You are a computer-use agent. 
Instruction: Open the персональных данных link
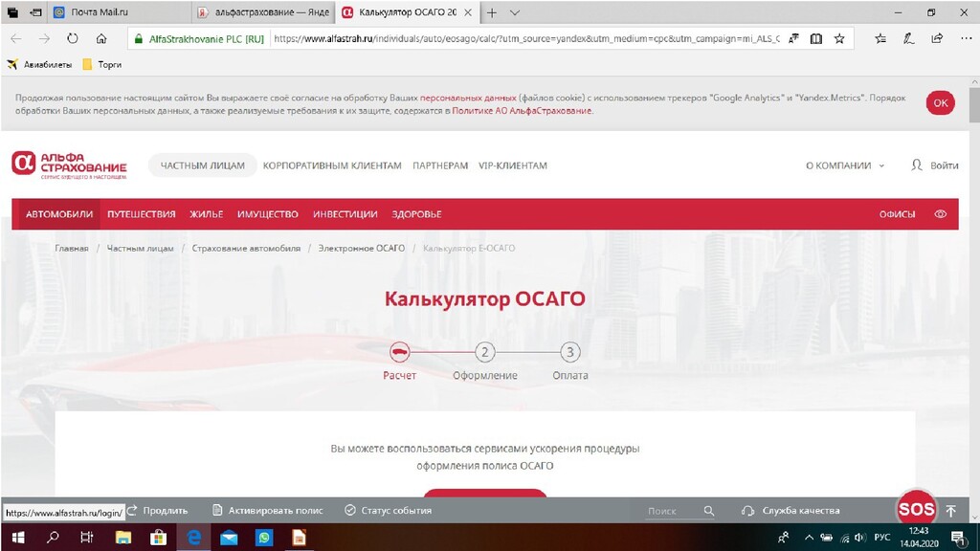[x=468, y=99]
